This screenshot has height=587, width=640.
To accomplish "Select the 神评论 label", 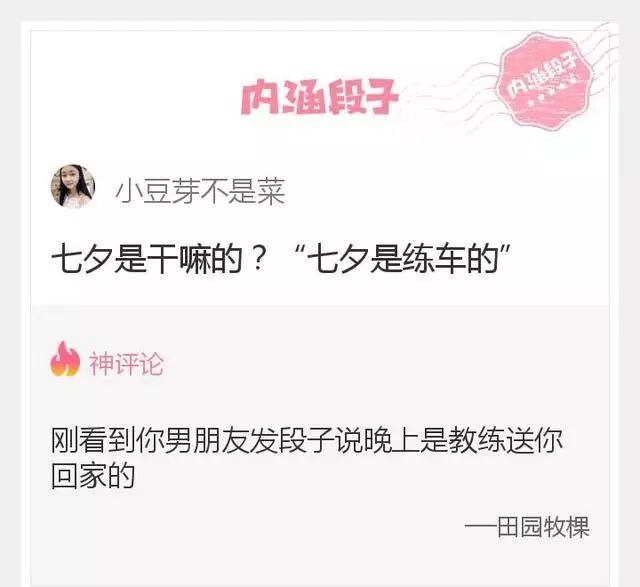I will point(127,363).
